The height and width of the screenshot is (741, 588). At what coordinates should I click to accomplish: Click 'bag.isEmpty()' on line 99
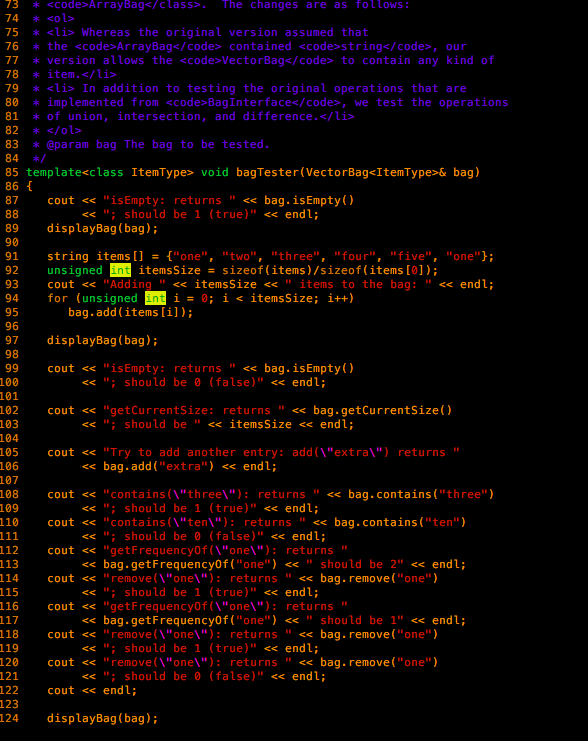[309, 369]
